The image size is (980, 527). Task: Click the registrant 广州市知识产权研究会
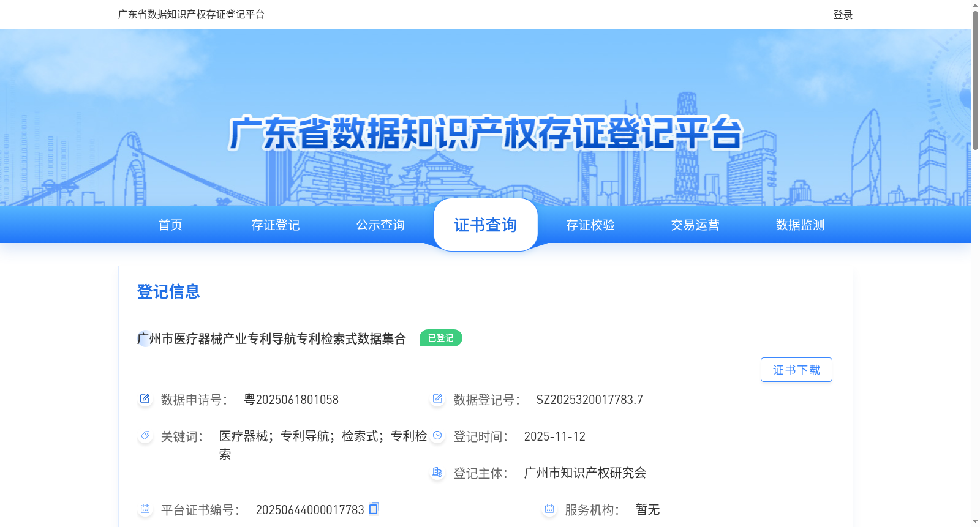point(585,473)
